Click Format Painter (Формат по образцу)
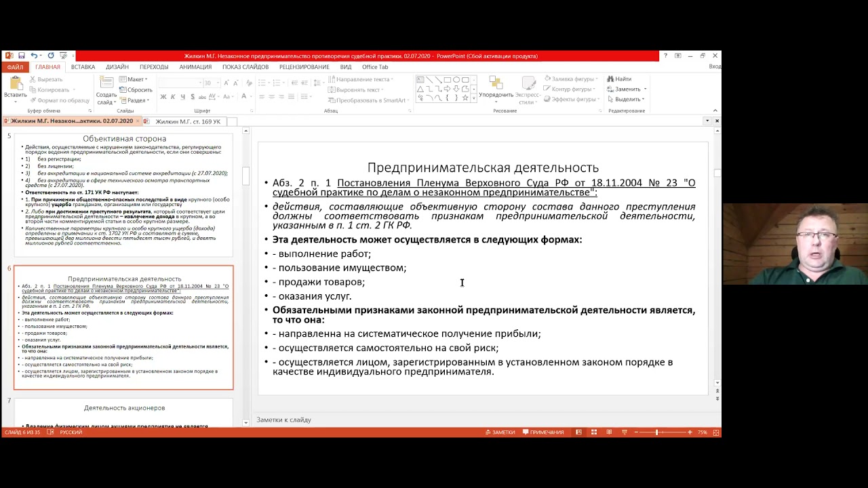Image resolution: width=868 pixels, height=488 pixels. tap(60, 100)
